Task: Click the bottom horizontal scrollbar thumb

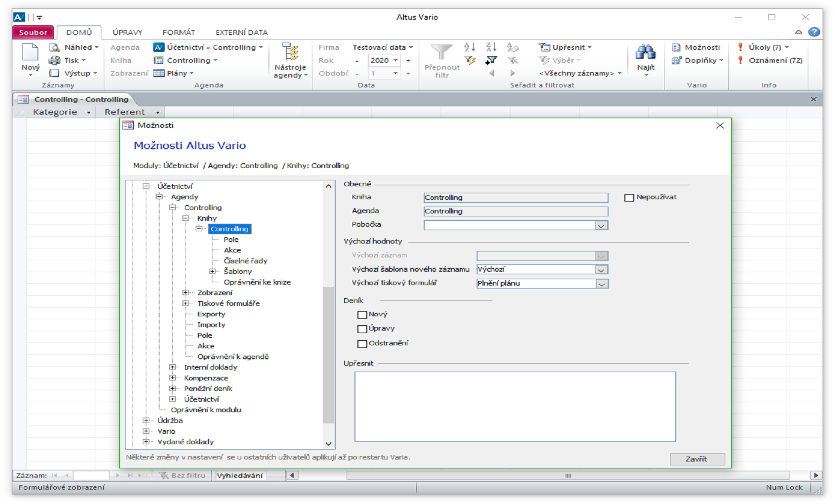Action: click(568, 475)
